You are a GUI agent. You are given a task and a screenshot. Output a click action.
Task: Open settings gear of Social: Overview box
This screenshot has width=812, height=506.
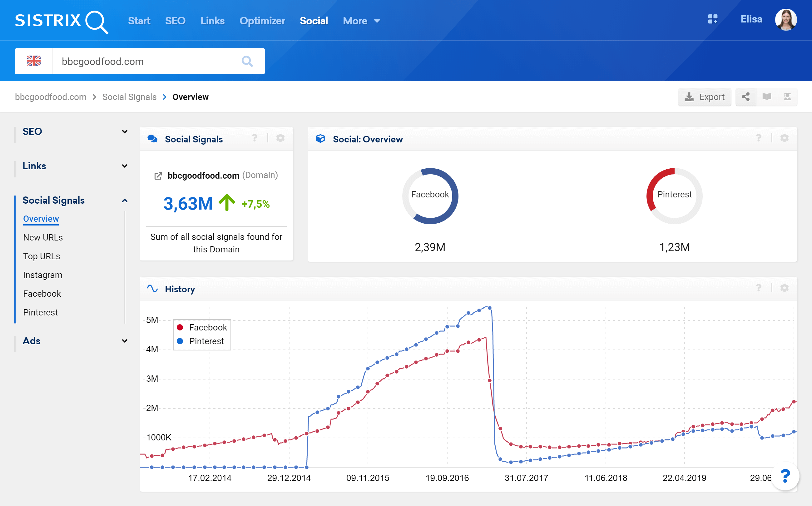click(785, 138)
